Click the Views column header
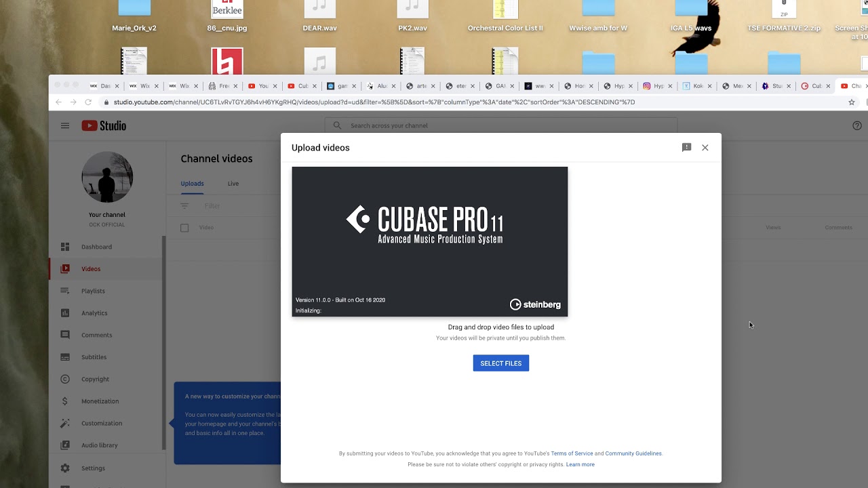Viewport: 868px width, 488px height. click(773, 228)
